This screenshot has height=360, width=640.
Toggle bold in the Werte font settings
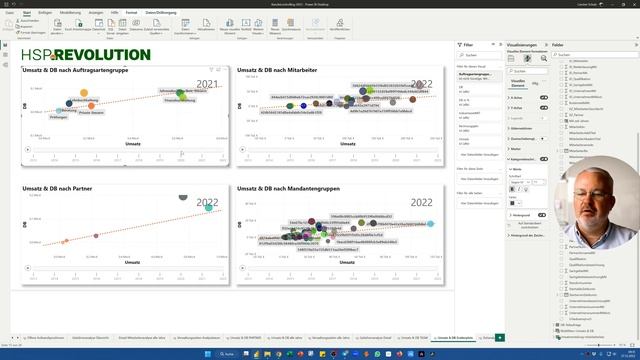pos(512,189)
